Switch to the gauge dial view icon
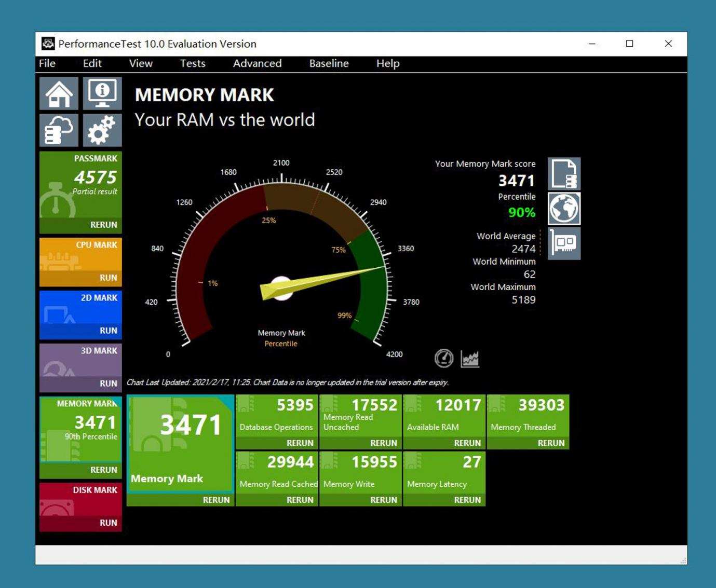This screenshot has width=716, height=588. [444, 358]
